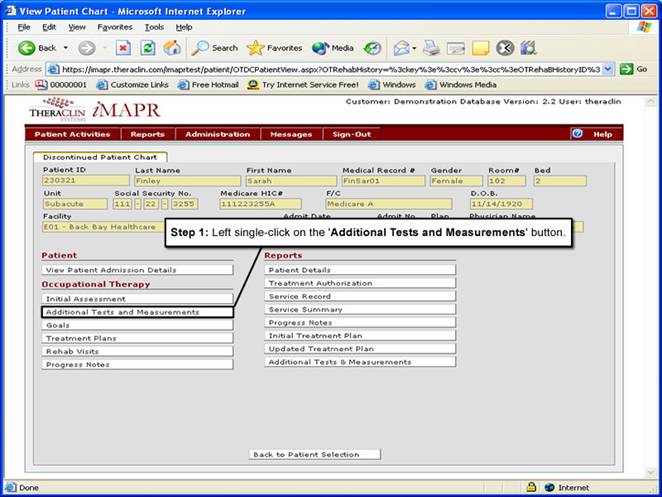Click Additional Tests and Measurements under Occupational Therapy
Viewport: 662px width, 497px height.
pos(137,312)
